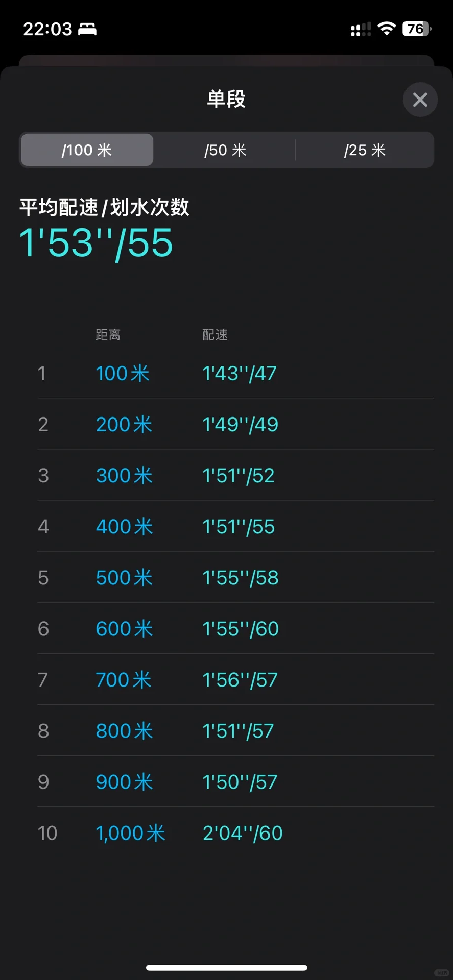Image resolution: width=453 pixels, height=980 pixels.
Task: Select the /100 米 segment tab
Action: (87, 150)
